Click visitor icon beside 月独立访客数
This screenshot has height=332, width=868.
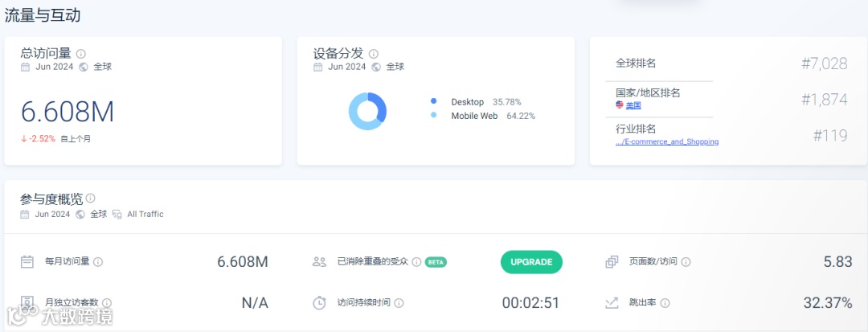pyautogui.click(x=27, y=303)
